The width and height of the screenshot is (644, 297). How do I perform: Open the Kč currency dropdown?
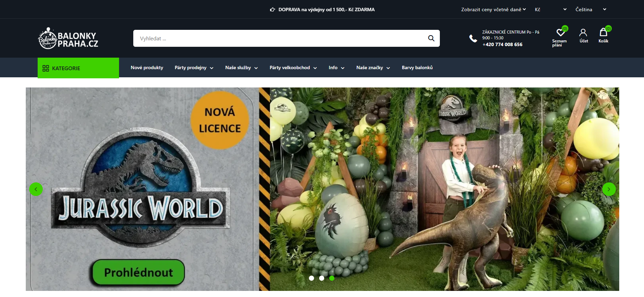[x=550, y=9]
